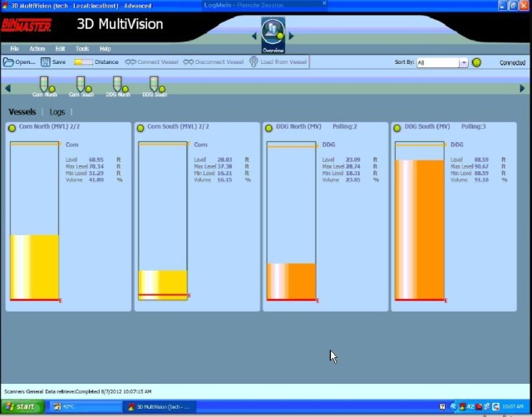This screenshot has width=532, height=417.
Task: Click the taskbar clock 10:07 AM
Action: point(513,406)
